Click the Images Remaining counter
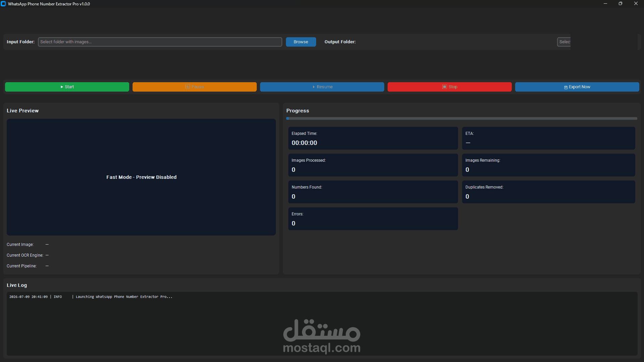This screenshot has width=644, height=362. click(x=548, y=165)
